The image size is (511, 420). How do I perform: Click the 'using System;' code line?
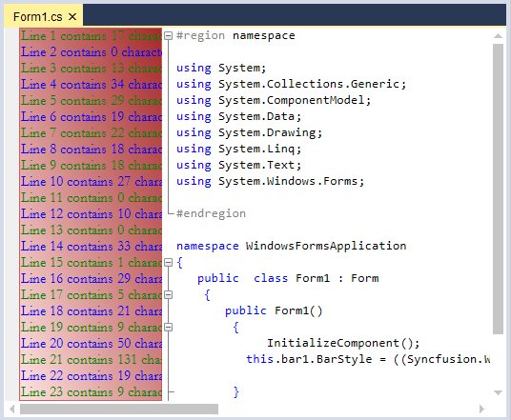coord(221,68)
